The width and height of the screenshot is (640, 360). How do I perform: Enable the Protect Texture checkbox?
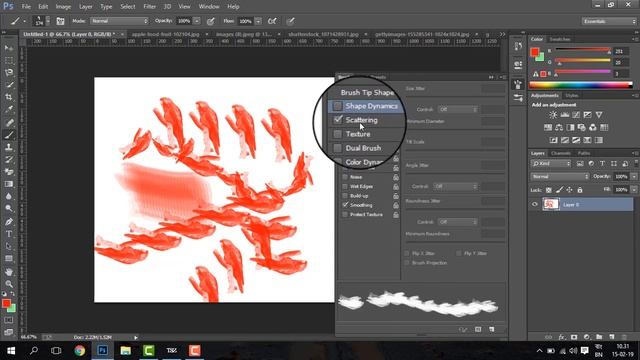(345, 214)
